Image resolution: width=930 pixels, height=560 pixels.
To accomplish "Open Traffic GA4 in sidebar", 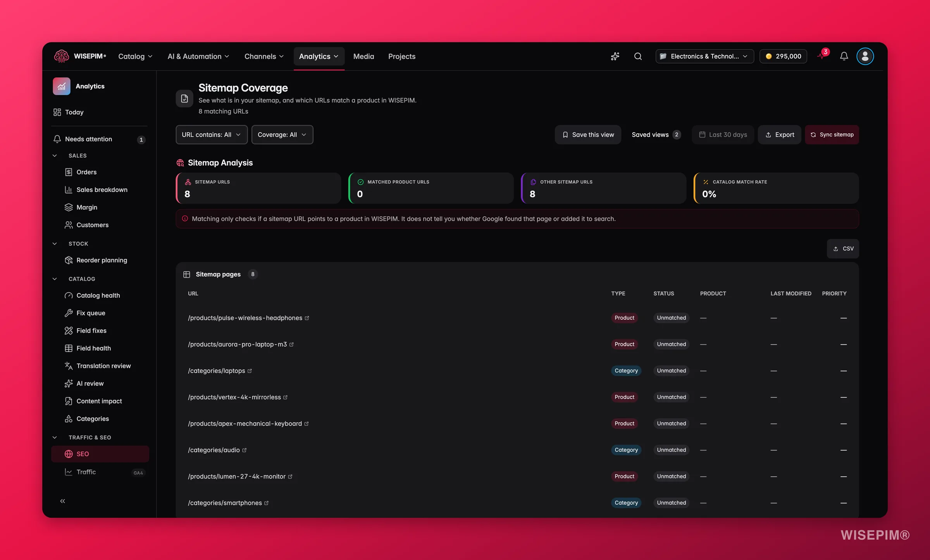I will [100, 472].
